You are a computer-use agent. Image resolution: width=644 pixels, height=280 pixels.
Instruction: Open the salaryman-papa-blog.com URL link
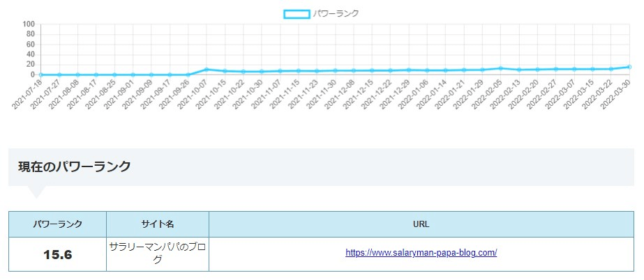[x=421, y=253]
